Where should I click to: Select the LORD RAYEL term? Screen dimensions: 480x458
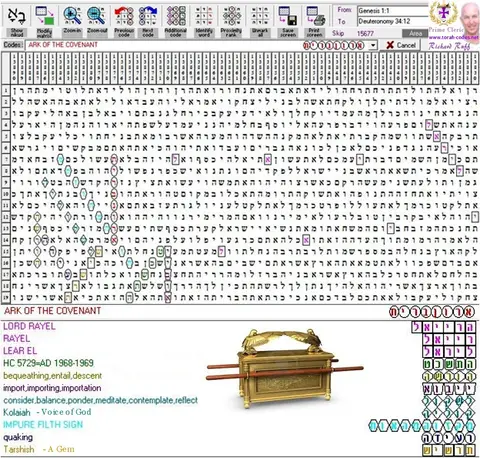29,326
